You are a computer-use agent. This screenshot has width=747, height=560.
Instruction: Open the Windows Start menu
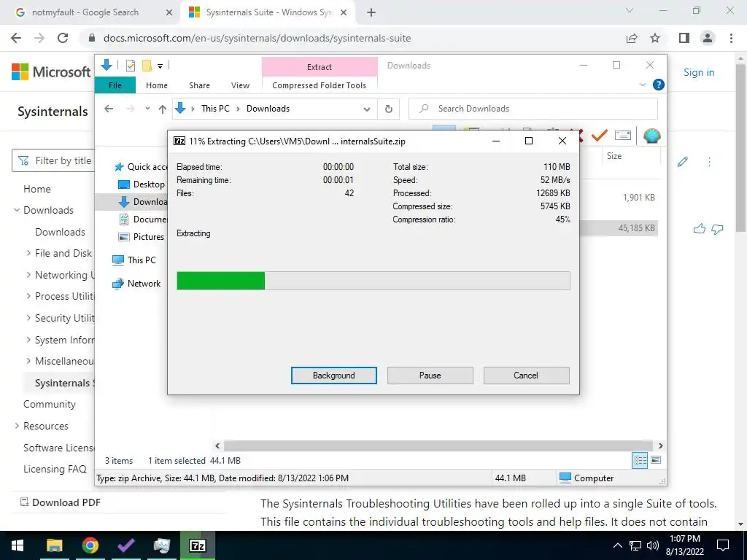point(18,545)
